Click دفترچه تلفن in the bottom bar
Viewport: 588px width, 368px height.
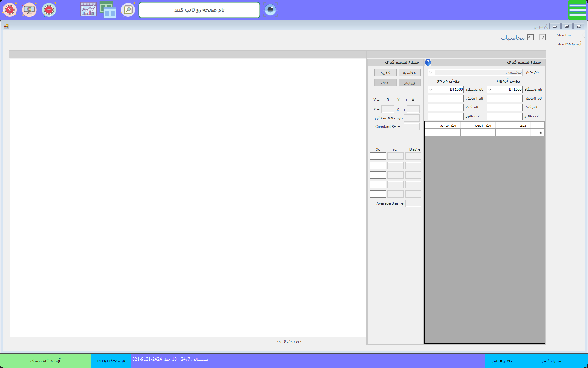501,361
